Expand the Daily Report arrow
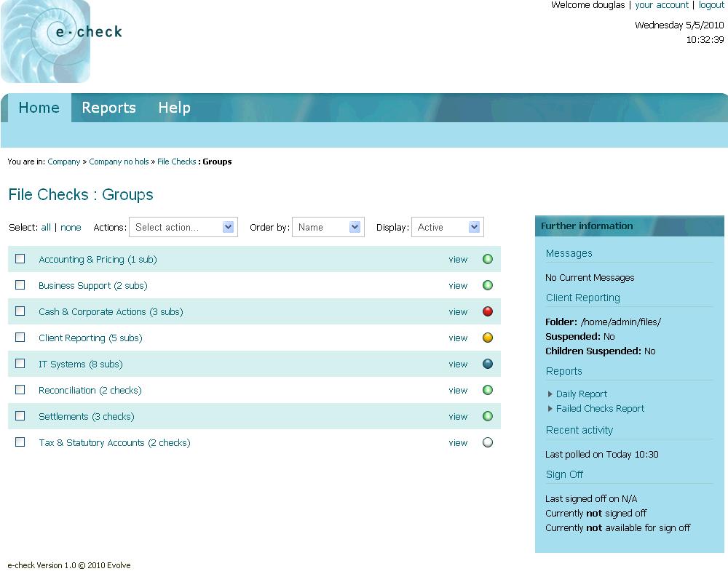The width and height of the screenshot is (728, 582). pos(550,394)
